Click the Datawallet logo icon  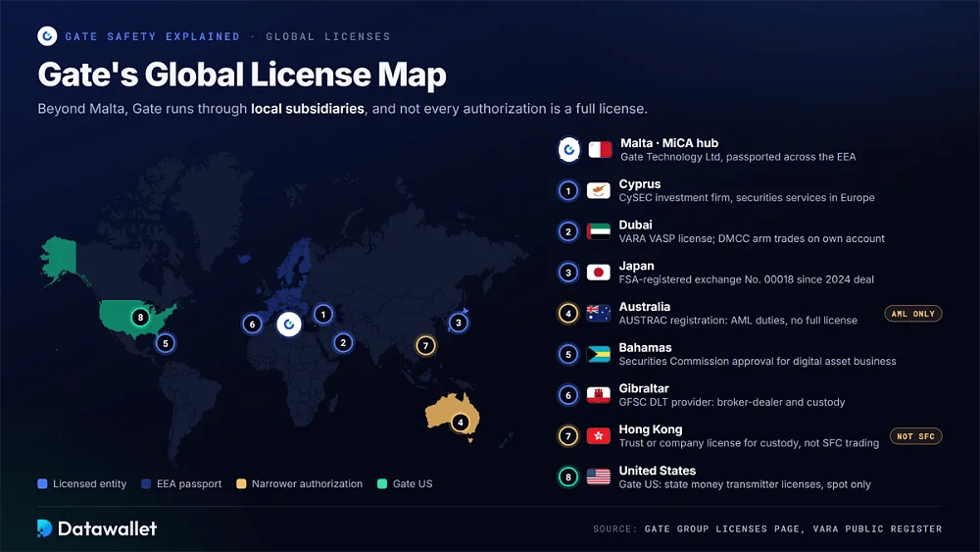click(x=44, y=528)
